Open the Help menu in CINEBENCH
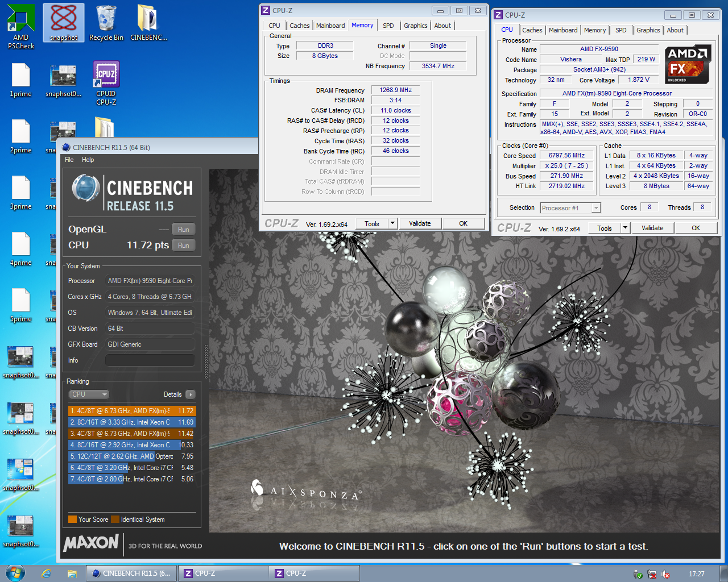 point(88,160)
